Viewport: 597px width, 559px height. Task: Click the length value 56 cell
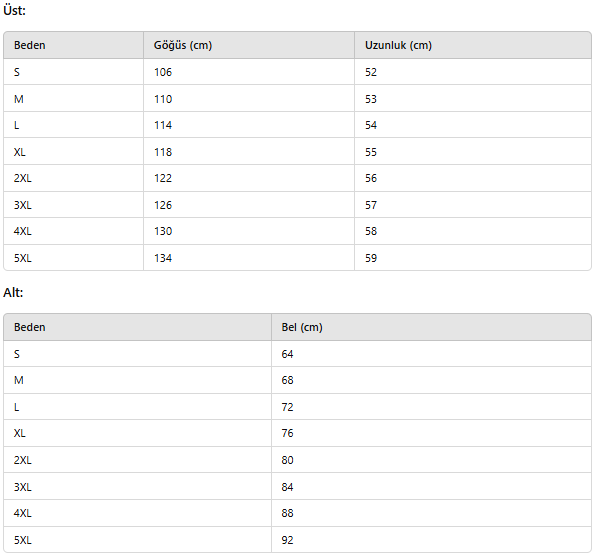click(x=472, y=178)
